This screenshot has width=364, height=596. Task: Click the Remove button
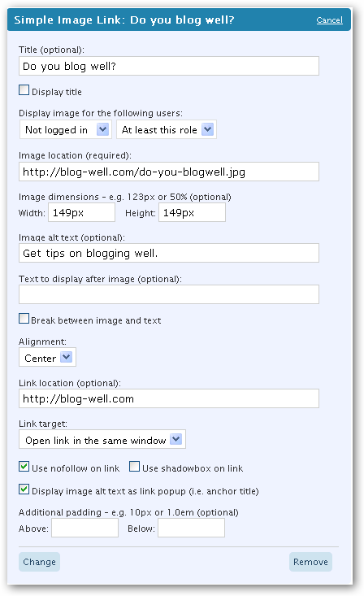click(x=310, y=562)
